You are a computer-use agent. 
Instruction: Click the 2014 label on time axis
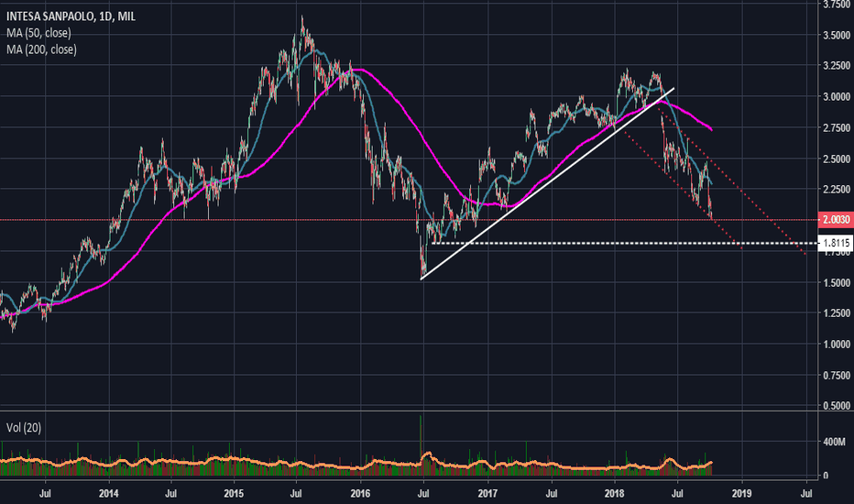tap(108, 494)
